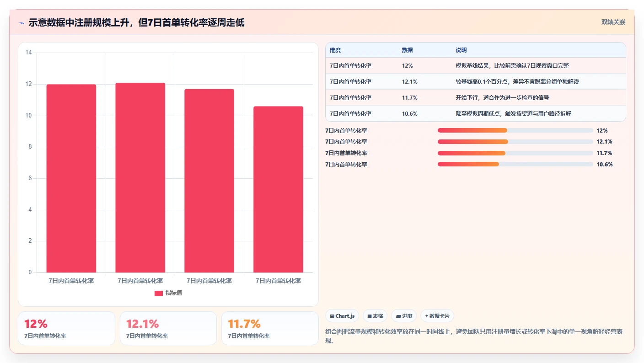The height and width of the screenshot is (363, 644).
Task: Click the description starting 开始下行
Action: pos(502,98)
